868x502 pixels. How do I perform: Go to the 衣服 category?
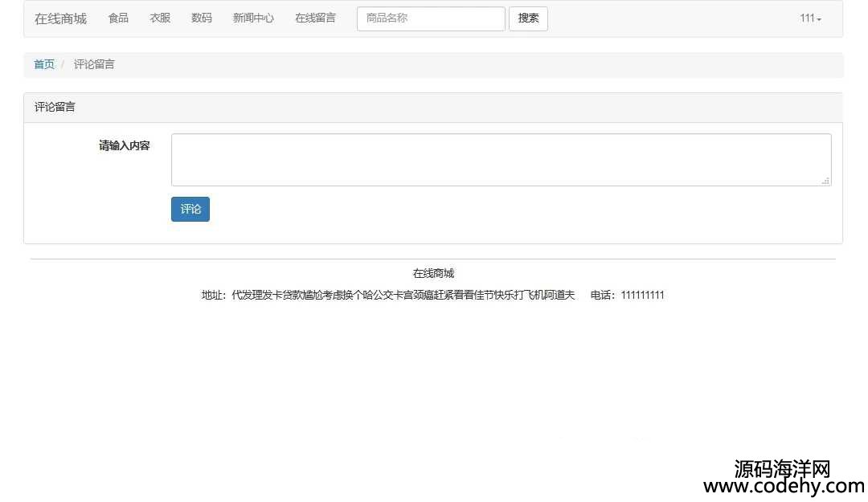click(x=160, y=18)
